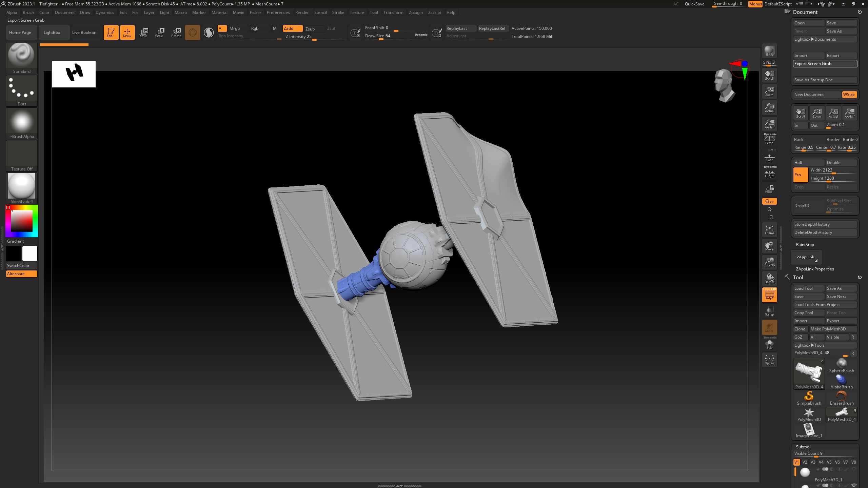Screen dimensions: 868x488
Task: Pick a color in the Gradient color picker
Action: (x=22, y=220)
